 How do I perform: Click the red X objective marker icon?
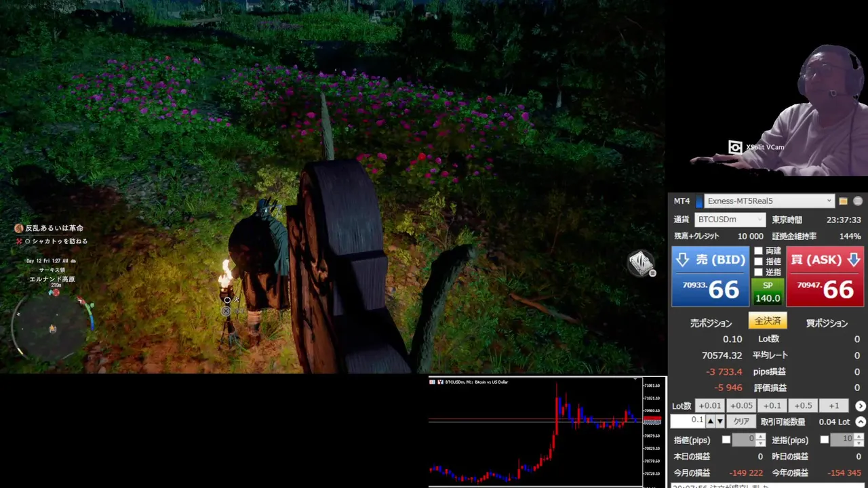coord(19,241)
